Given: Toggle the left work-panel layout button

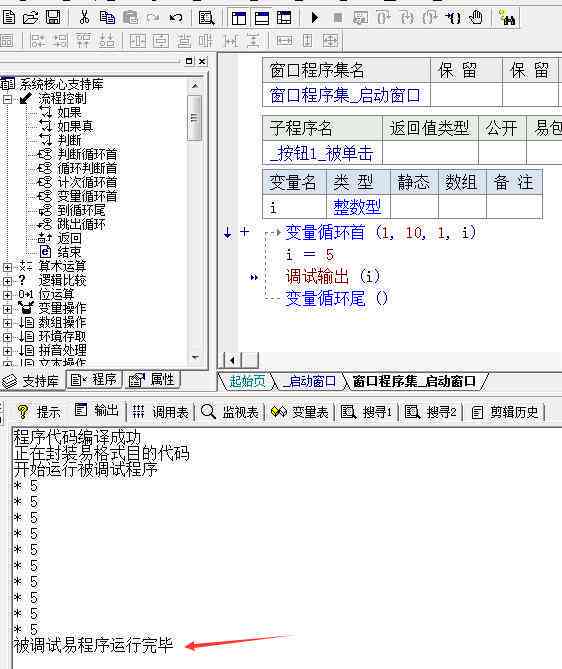Looking at the screenshot, I should tap(239, 18).
